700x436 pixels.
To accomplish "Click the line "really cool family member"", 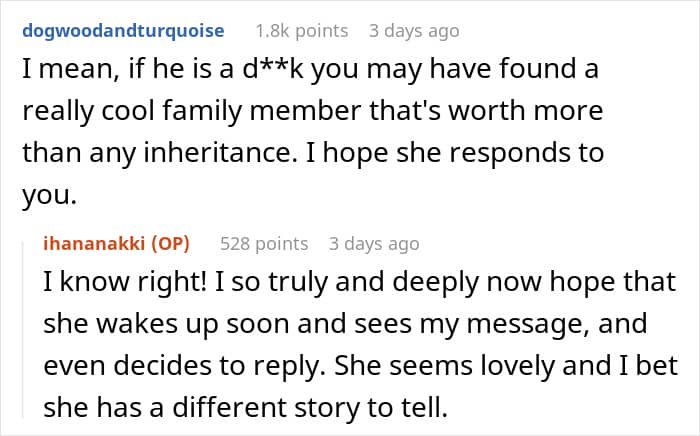I will tap(312, 111).
